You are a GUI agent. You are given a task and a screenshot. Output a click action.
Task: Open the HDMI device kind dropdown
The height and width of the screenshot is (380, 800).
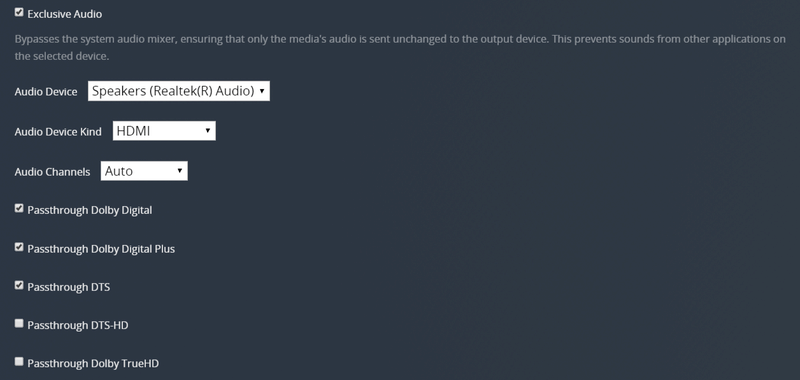[x=164, y=131]
